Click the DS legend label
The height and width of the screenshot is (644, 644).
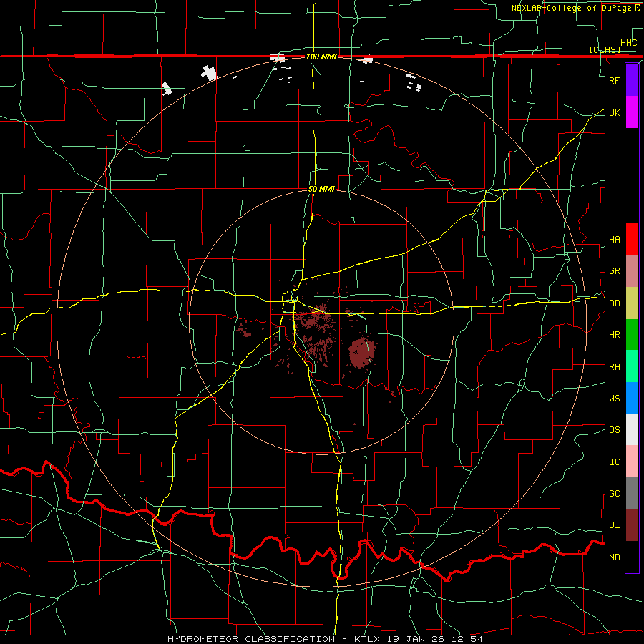(x=614, y=430)
